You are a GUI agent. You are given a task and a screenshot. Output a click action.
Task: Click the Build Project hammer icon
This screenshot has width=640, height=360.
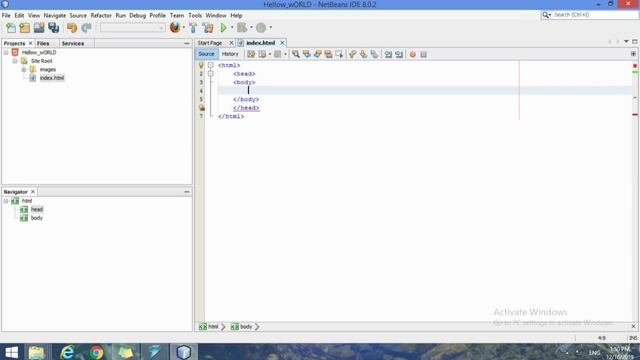(x=193, y=28)
